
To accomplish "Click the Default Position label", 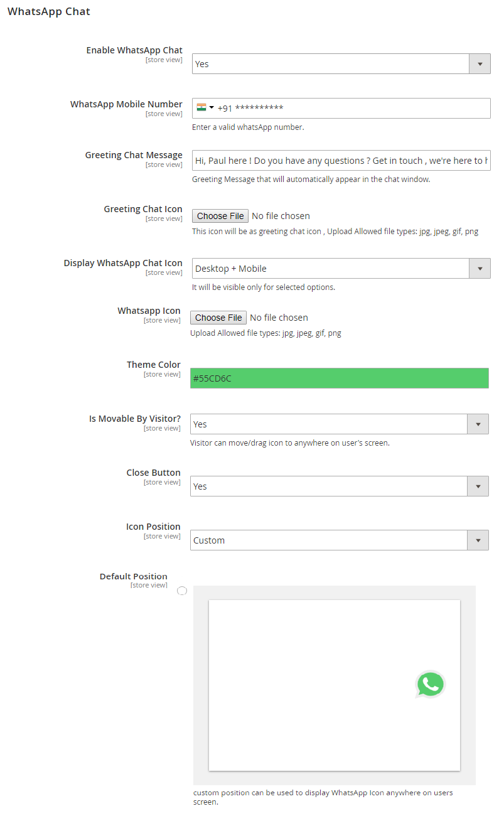I will click(133, 576).
